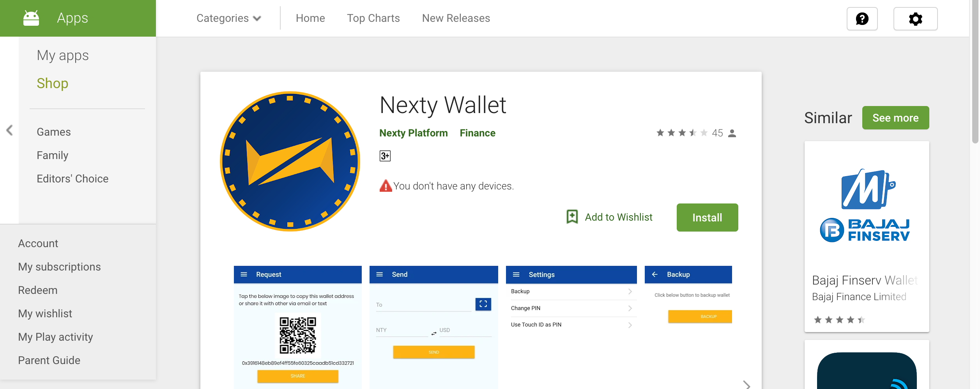Click the Add to Wishlist text
This screenshot has height=389, width=980.
click(619, 217)
